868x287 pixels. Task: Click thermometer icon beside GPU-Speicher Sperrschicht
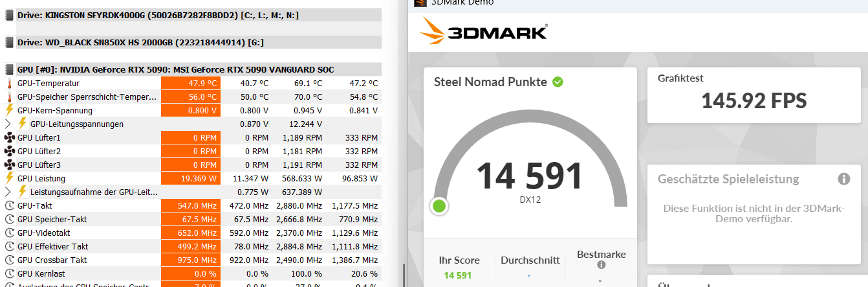coord(10,97)
